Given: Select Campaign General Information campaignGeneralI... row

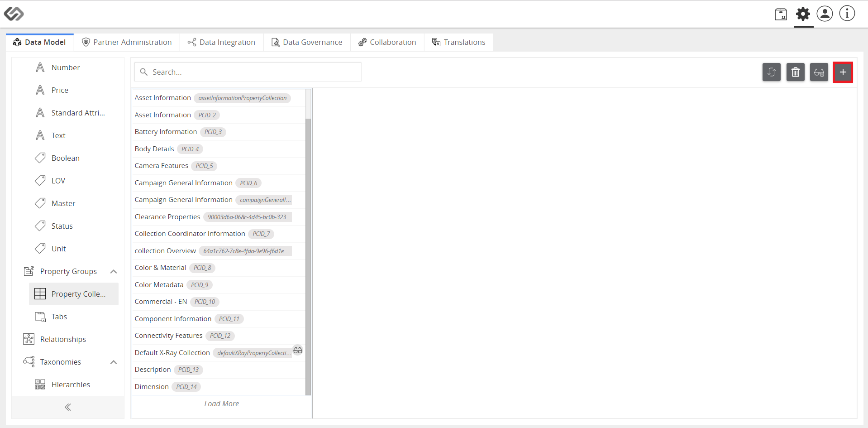Looking at the screenshot, I should tap(219, 200).
